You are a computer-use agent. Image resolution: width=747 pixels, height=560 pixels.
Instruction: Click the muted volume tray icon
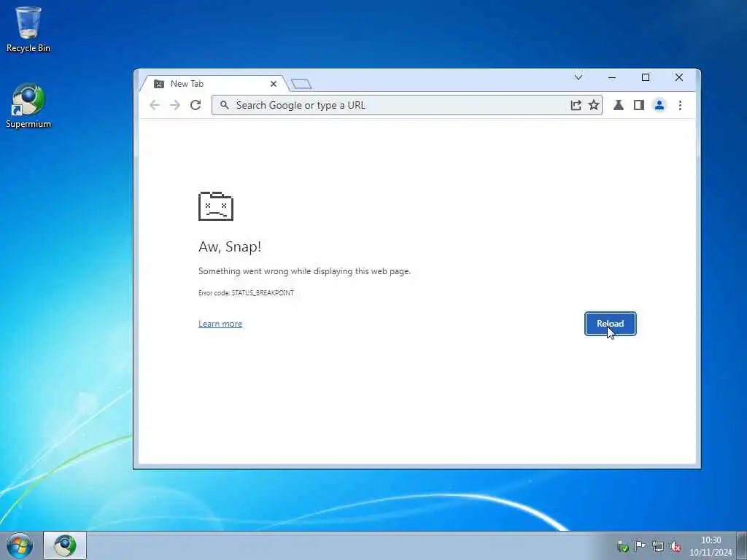pos(676,547)
